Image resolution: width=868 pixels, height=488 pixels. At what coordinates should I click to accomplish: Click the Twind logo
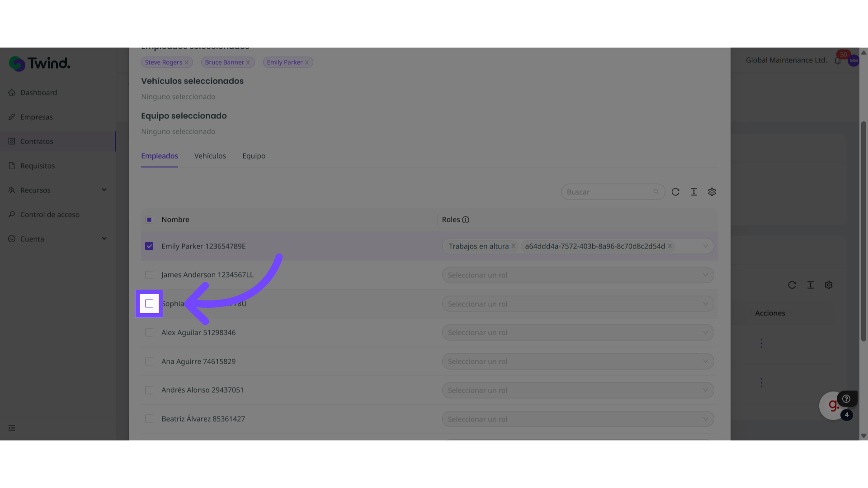tap(40, 64)
